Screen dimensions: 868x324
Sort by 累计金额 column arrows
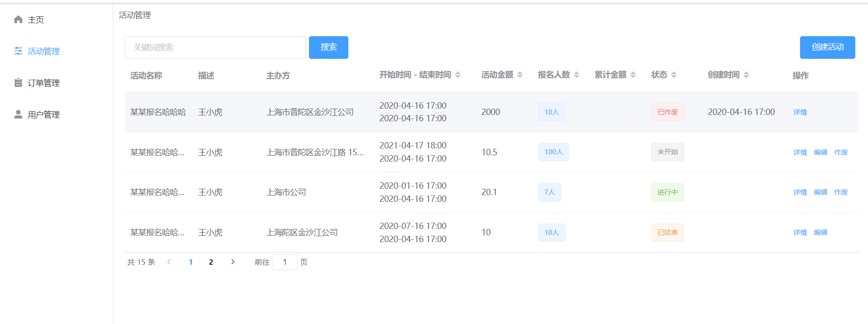tap(633, 75)
